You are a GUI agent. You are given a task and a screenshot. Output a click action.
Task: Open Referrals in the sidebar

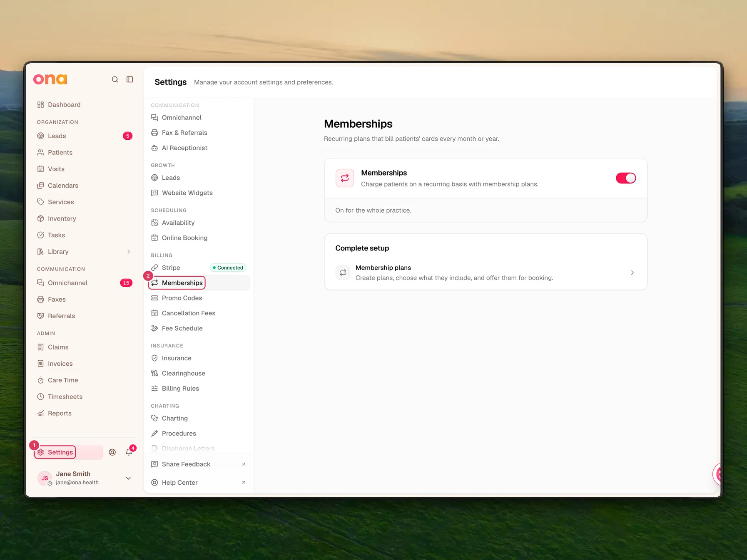click(85, 316)
